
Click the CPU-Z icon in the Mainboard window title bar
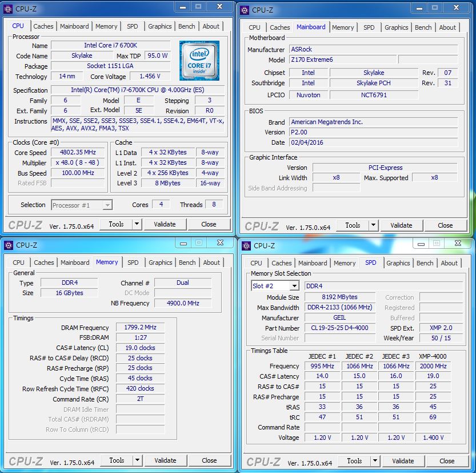coord(245,10)
